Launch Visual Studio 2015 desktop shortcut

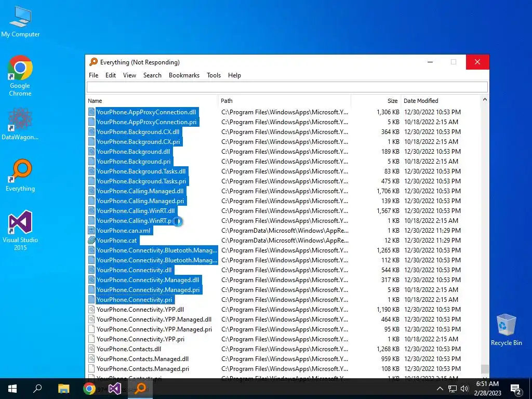(x=20, y=230)
